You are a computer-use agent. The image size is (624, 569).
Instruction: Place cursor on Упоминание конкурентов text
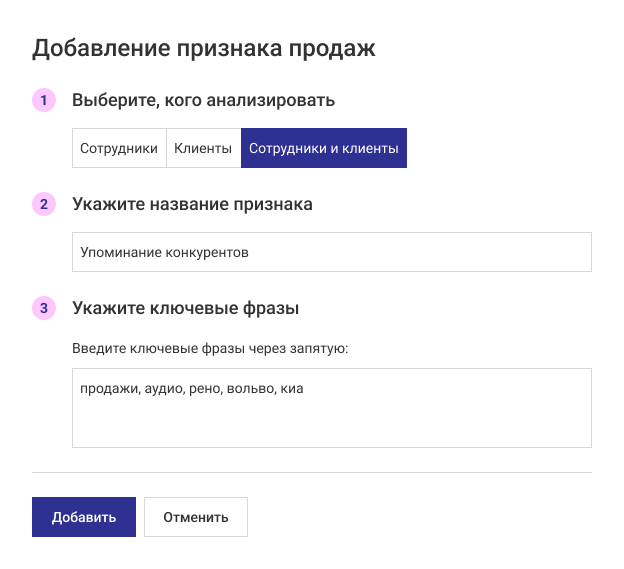164,253
